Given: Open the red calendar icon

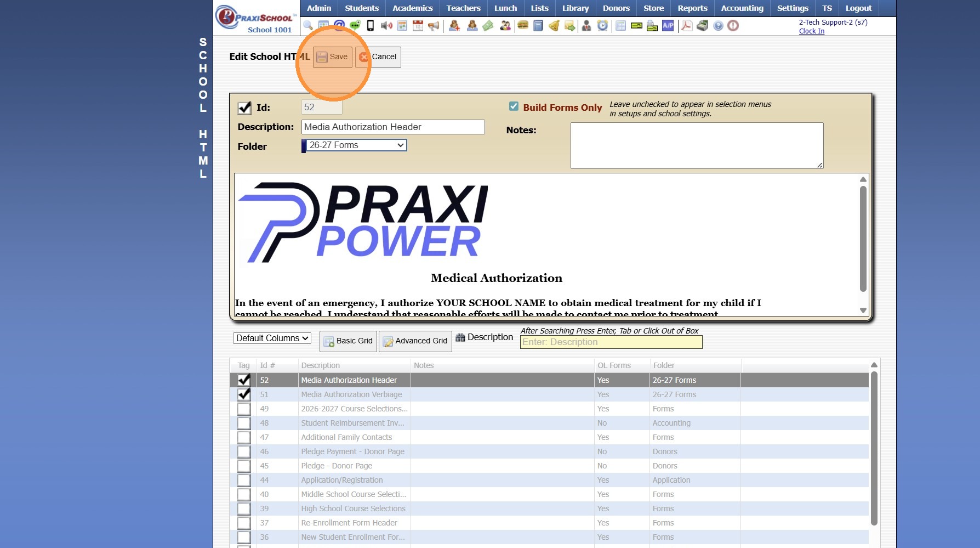Looking at the screenshot, I should pyautogui.click(x=418, y=26).
